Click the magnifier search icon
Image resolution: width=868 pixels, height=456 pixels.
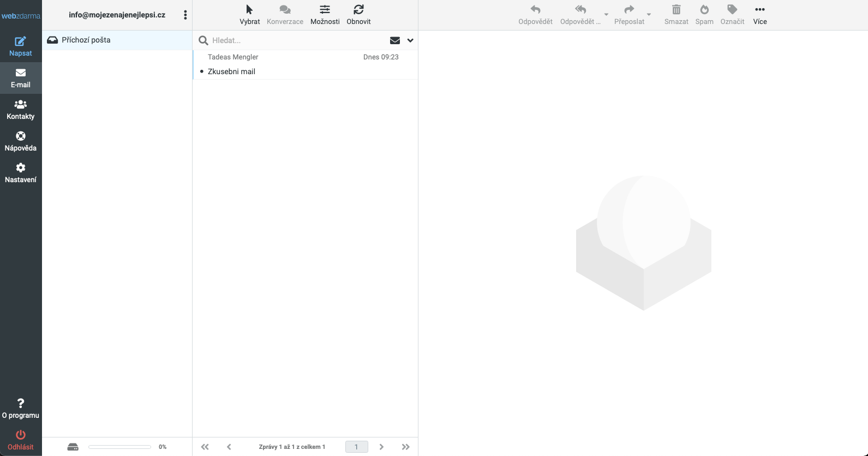pos(203,40)
